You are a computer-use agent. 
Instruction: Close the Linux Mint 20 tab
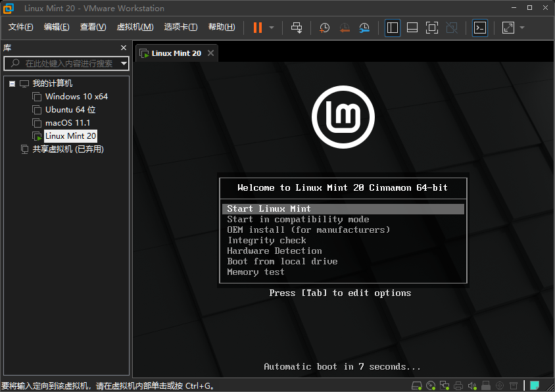pyautogui.click(x=210, y=53)
